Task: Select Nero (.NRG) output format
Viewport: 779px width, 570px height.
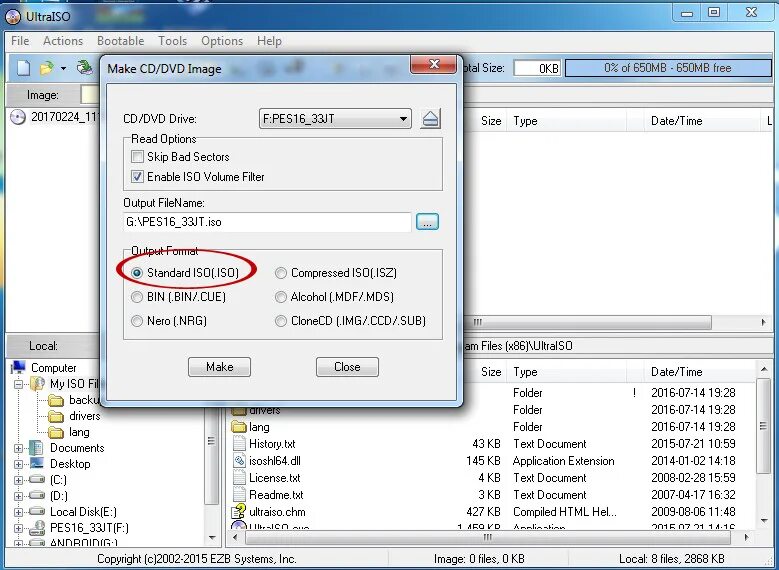Action: tap(137, 321)
